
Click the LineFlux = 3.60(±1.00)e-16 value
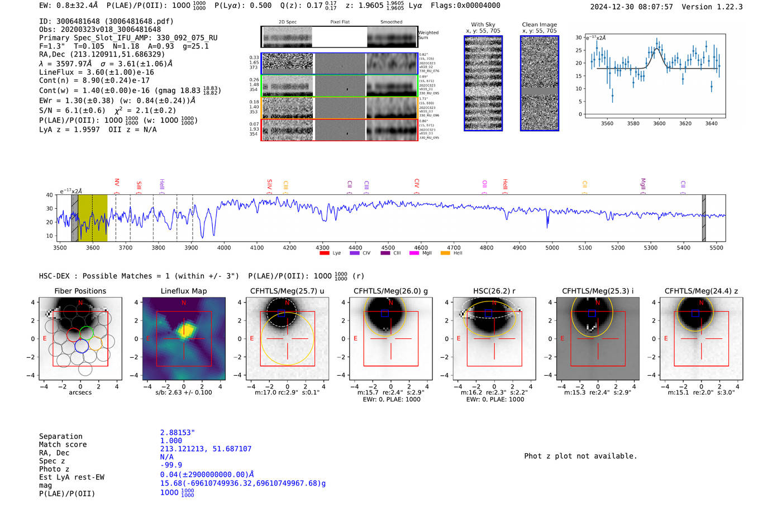pos(97,72)
